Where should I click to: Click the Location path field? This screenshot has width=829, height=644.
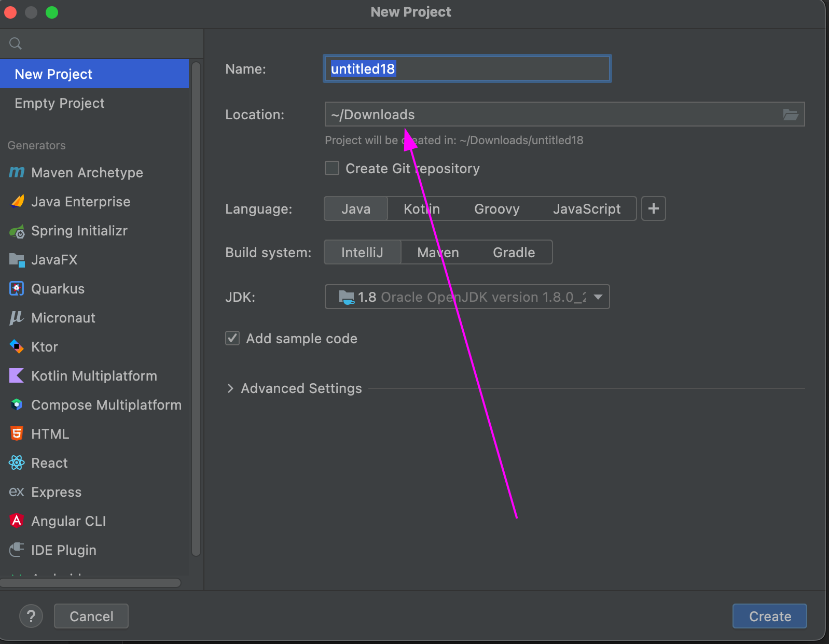564,114
